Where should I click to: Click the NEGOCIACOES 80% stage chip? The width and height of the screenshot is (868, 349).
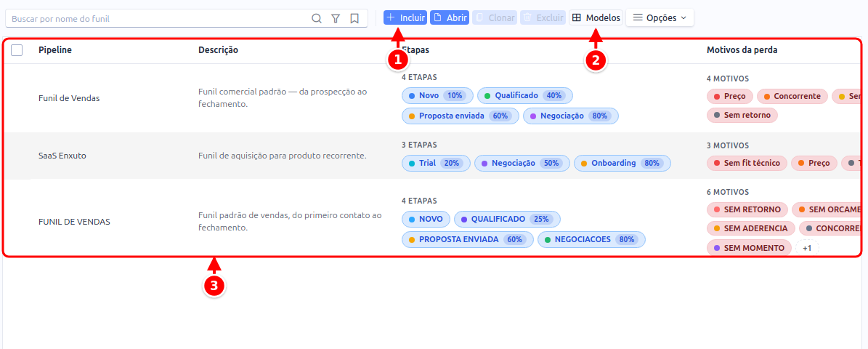(x=591, y=240)
